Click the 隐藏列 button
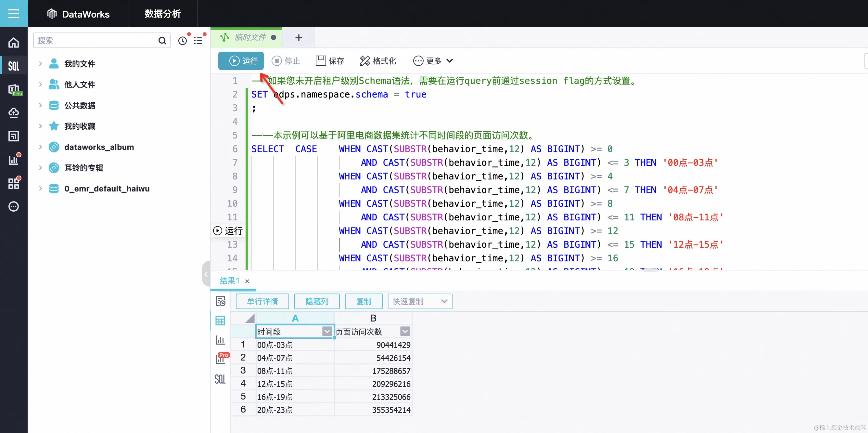 (317, 301)
